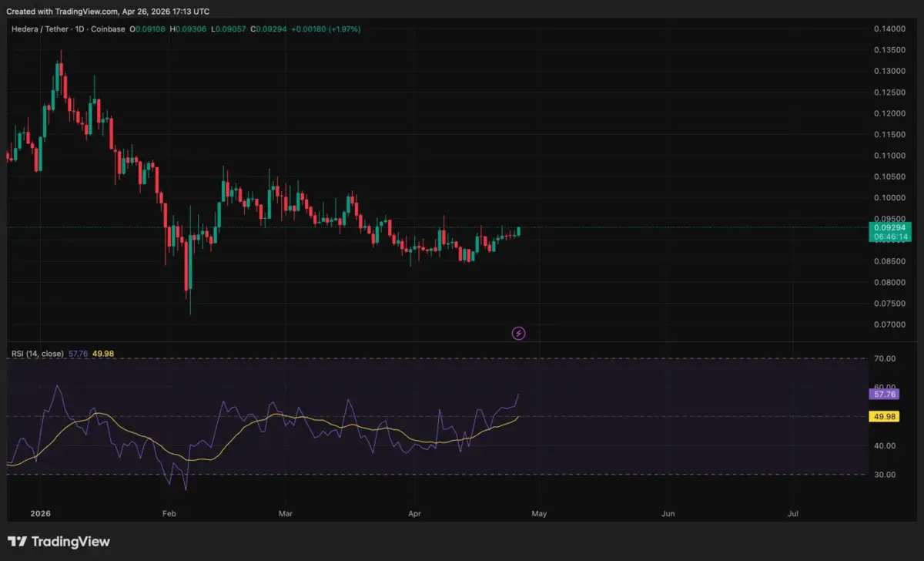Viewport: 924px width, 561px height.
Task: Click the 30.00 oversold level on the RSI axis
Action: tap(885, 475)
